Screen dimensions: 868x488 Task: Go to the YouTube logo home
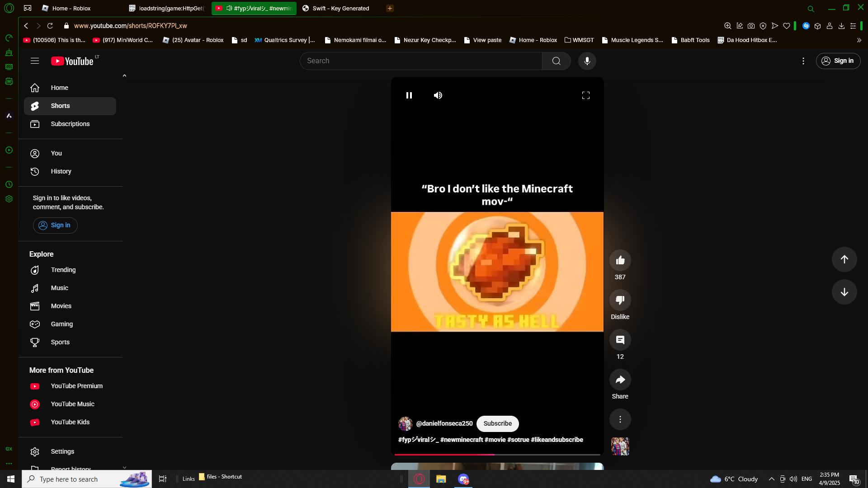tap(72, 61)
